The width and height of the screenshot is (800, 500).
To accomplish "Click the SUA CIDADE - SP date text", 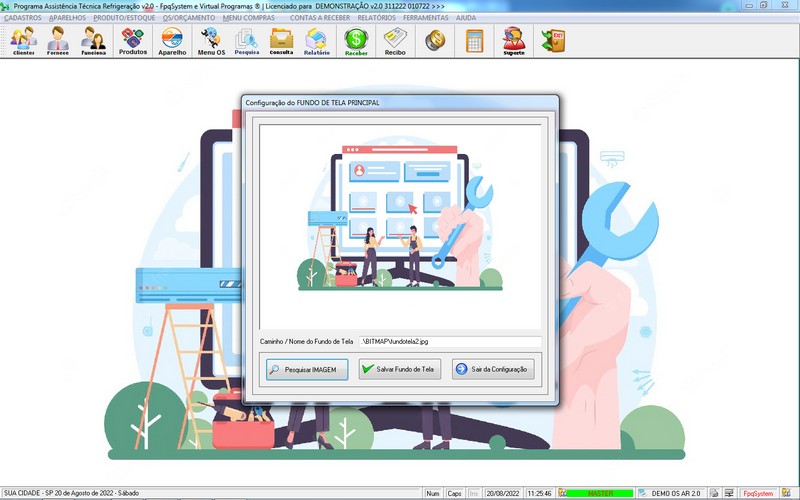I will tap(71, 493).
